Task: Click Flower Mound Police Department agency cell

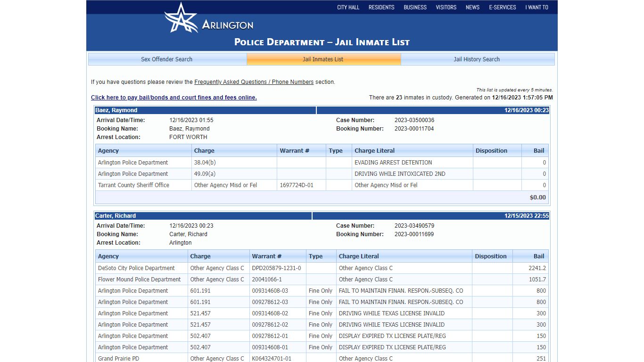Action: 140,280
